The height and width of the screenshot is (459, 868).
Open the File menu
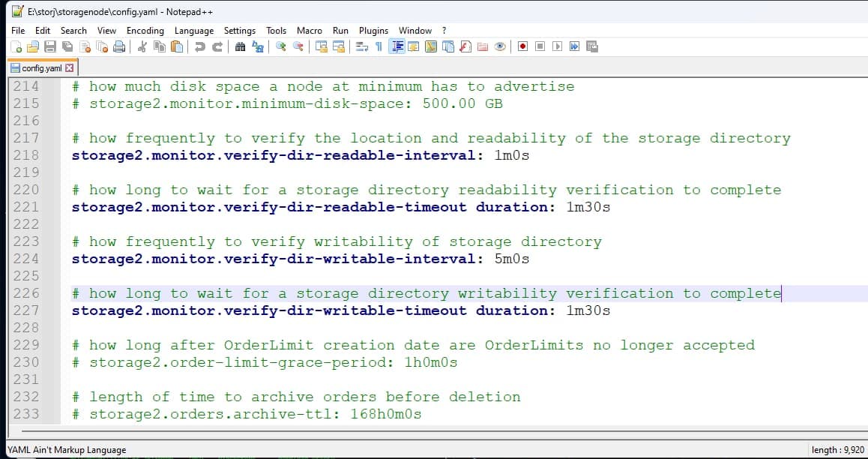point(18,31)
